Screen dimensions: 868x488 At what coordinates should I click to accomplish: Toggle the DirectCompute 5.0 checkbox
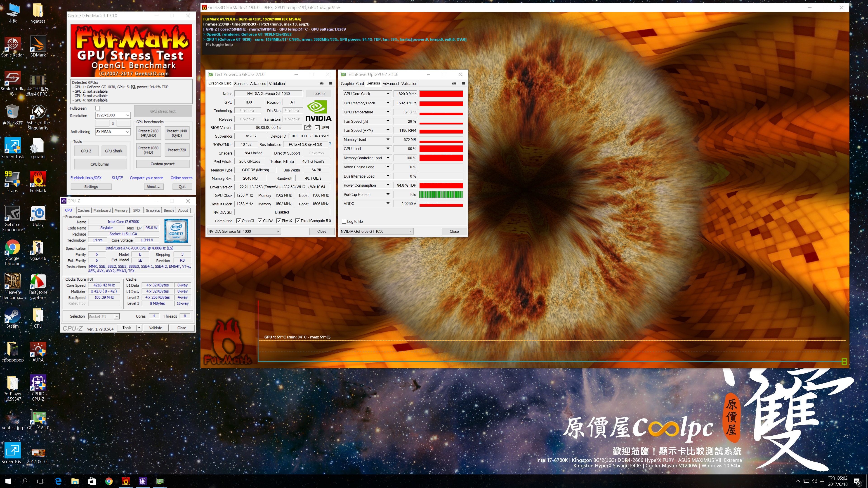click(297, 221)
